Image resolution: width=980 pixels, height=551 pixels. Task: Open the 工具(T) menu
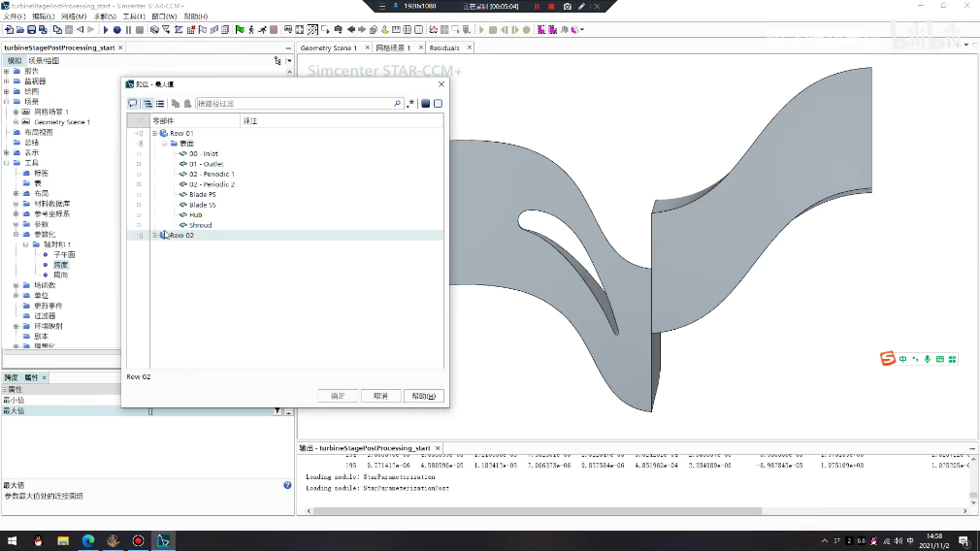pos(134,16)
